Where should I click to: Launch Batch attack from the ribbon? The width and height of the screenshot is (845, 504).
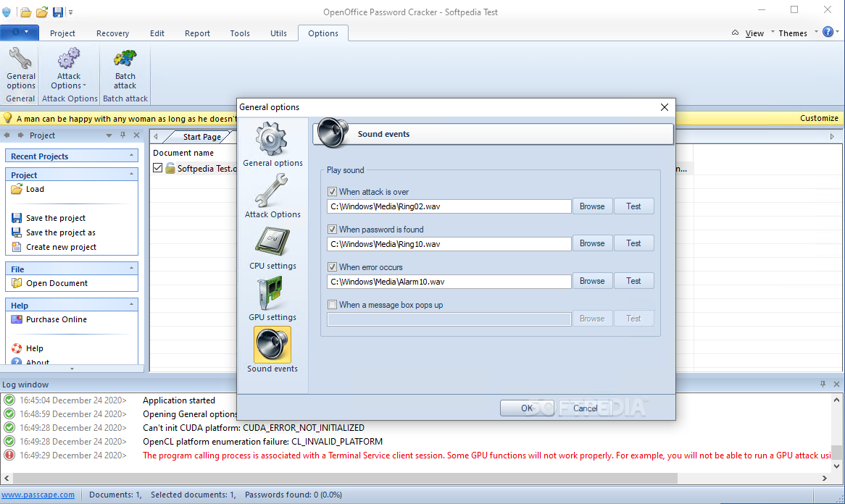125,68
